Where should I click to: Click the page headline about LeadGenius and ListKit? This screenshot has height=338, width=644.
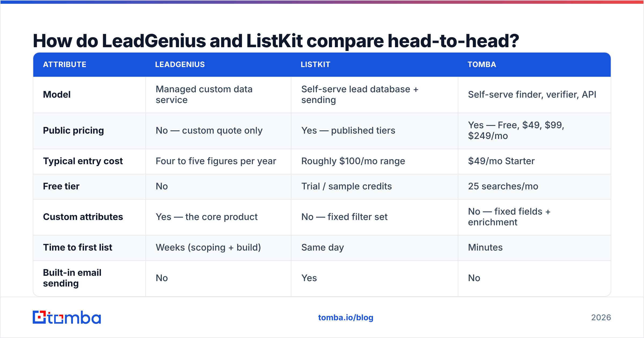pos(276,41)
